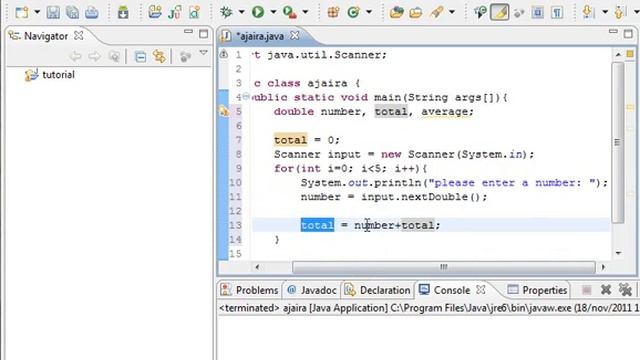This screenshot has height=360, width=640.
Task: Click the green New Class C icon
Action: (x=353, y=12)
